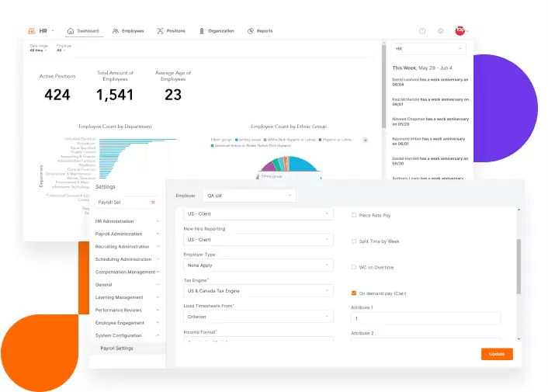This screenshot has width=548, height=392.
Task: Enable the Piece Rate Pay checkbox
Action: [x=354, y=214]
